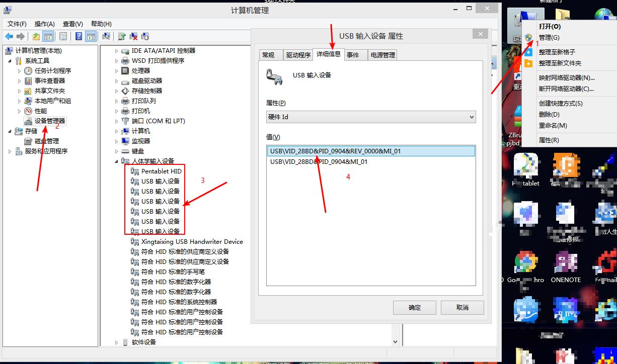Click the device list scrollbar down arrow
Image resolution: width=617 pixels, height=364 pixels.
coord(396,341)
